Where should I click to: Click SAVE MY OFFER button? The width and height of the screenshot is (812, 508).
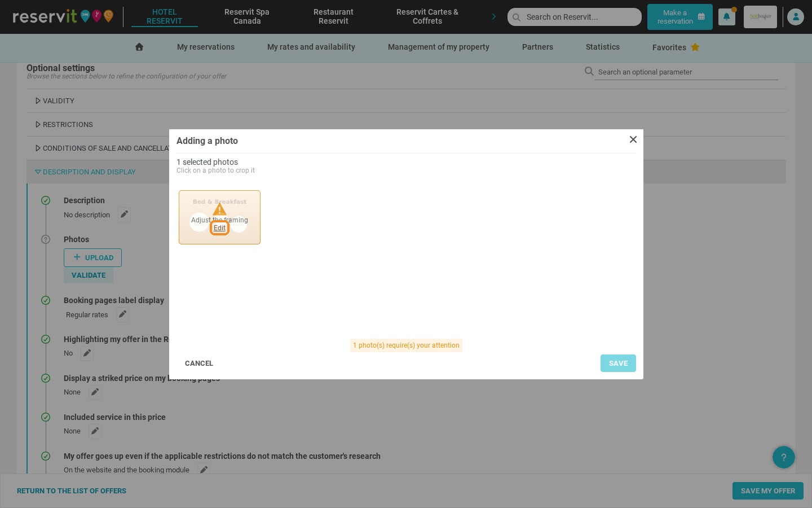coord(768,491)
